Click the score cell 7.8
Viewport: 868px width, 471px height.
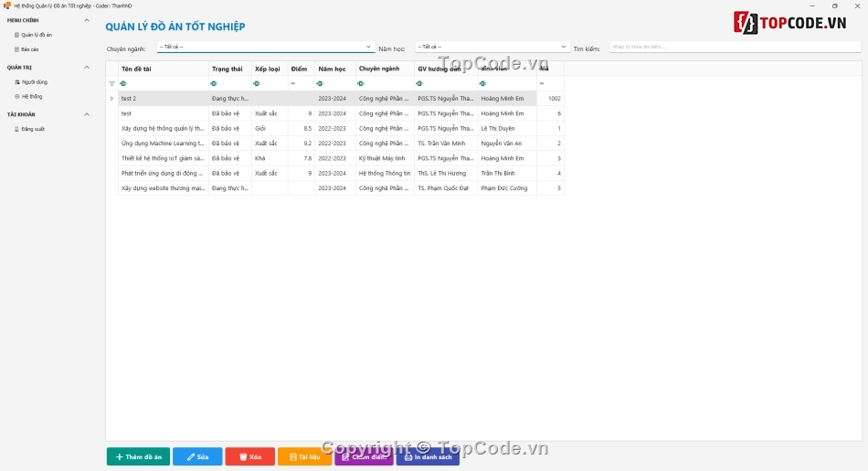click(x=302, y=158)
